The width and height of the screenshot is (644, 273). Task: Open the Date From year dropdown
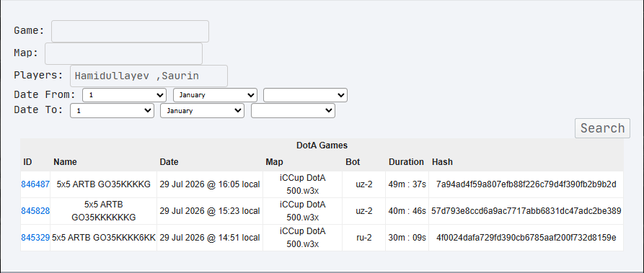coord(305,95)
